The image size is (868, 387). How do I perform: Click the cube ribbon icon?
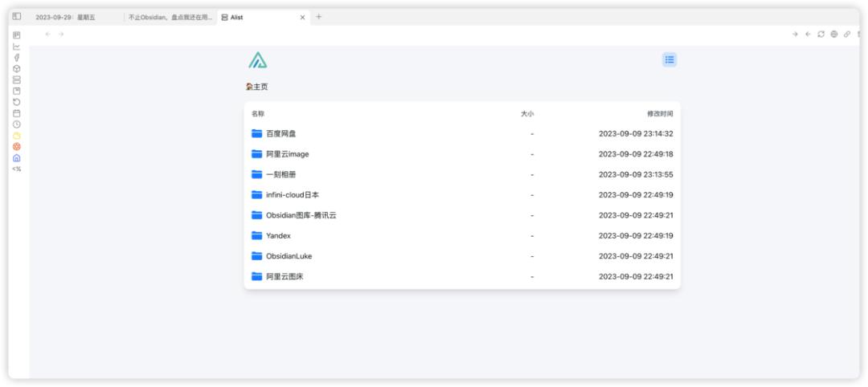17,68
